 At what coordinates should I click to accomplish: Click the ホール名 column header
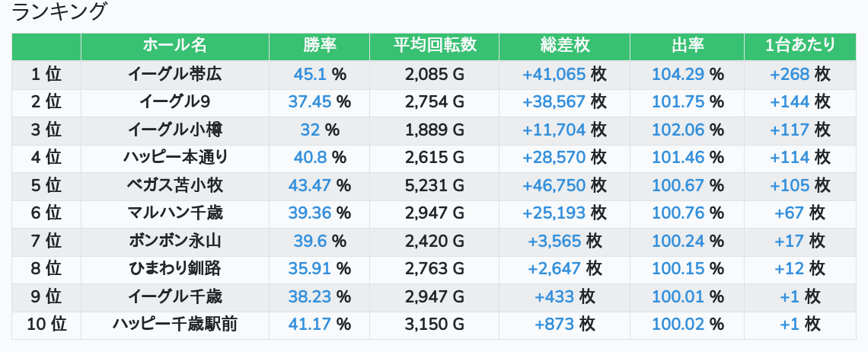pos(175,46)
